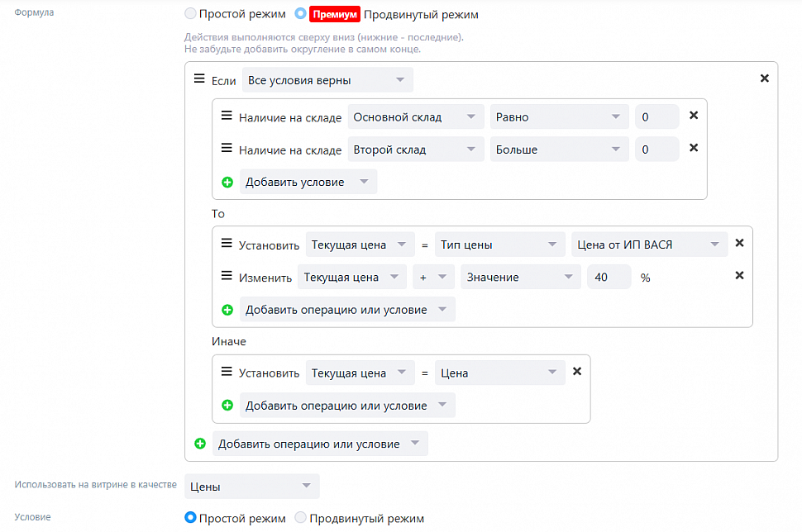Click drag handle of the 'Если' block
Screen dimensions: 802x532
pyautogui.click(x=199, y=79)
